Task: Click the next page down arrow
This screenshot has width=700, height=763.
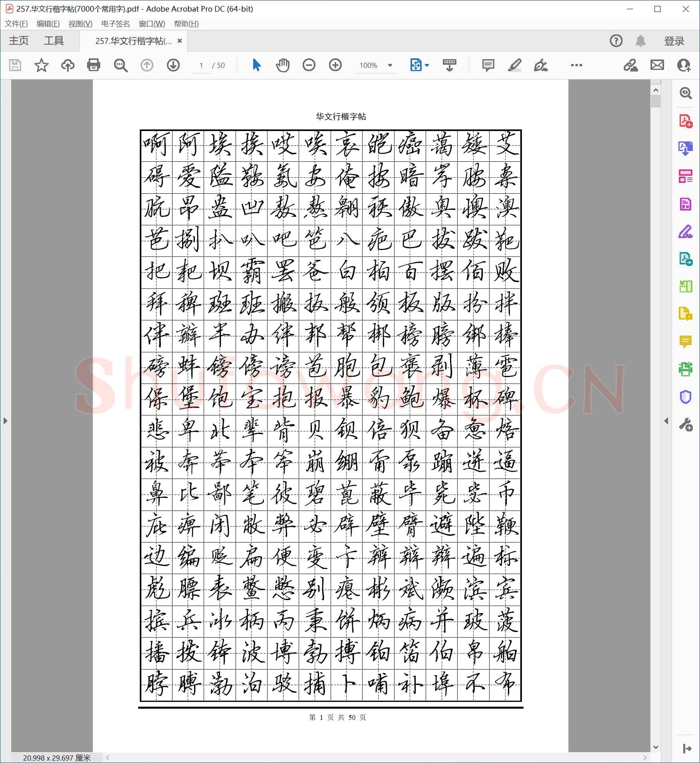Action: pos(173,65)
